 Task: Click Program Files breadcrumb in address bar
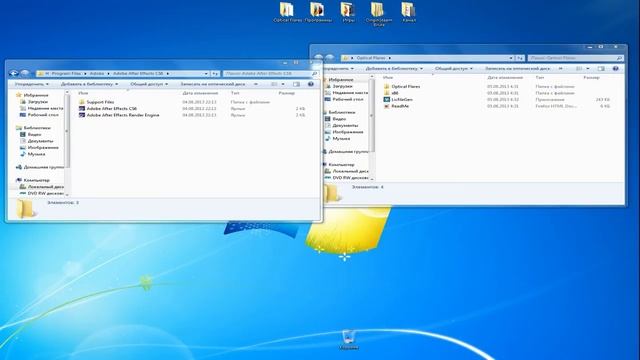coord(66,73)
